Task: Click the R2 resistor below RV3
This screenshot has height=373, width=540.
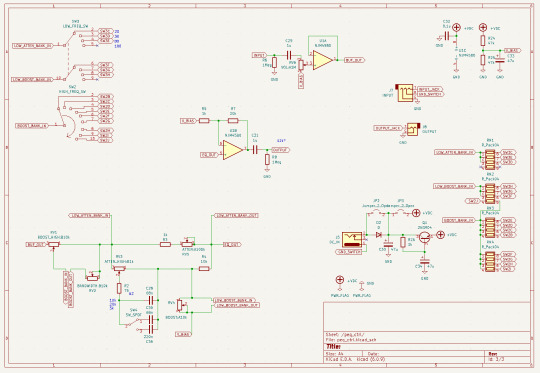Action: point(119,288)
